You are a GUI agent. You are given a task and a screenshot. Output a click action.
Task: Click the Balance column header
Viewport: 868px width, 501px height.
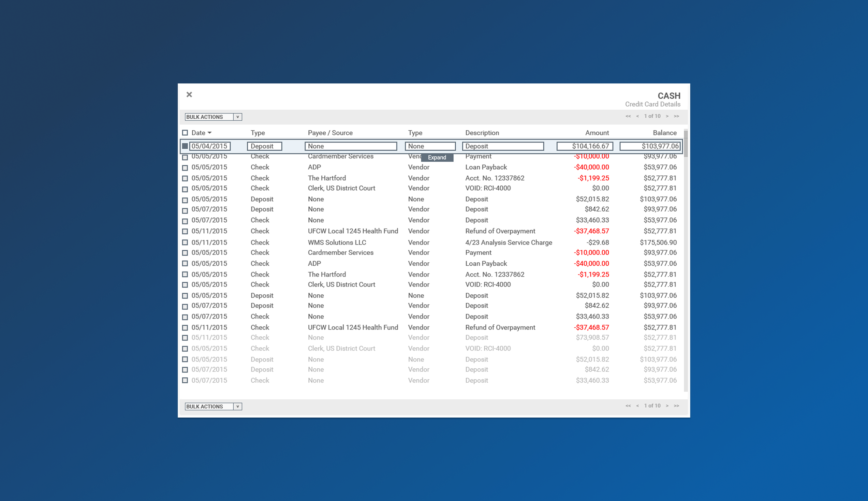click(x=664, y=133)
